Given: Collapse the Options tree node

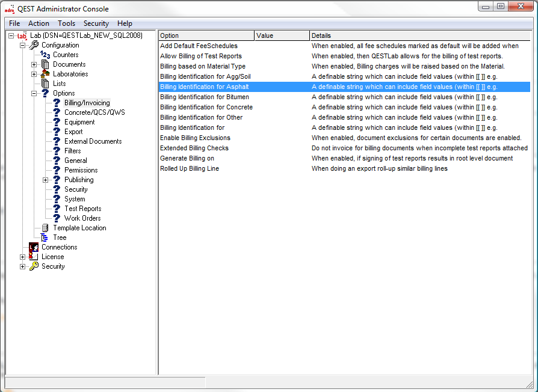Looking at the screenshot, I should 34,93.
